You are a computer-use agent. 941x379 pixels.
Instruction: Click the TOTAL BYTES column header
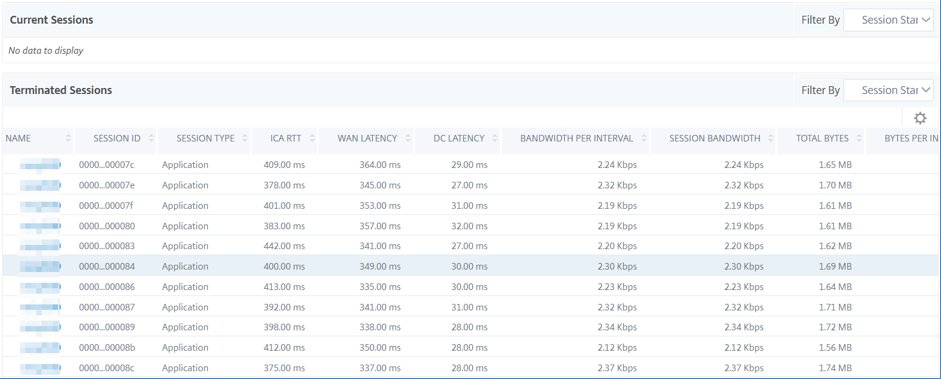pyautogui.click(x=822, y=139)
